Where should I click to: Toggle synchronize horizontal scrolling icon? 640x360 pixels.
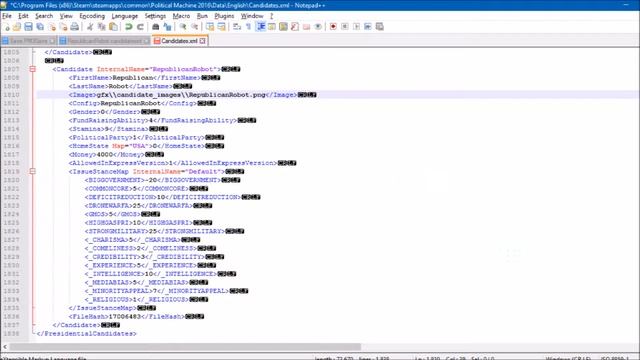[x=221, y=27]
